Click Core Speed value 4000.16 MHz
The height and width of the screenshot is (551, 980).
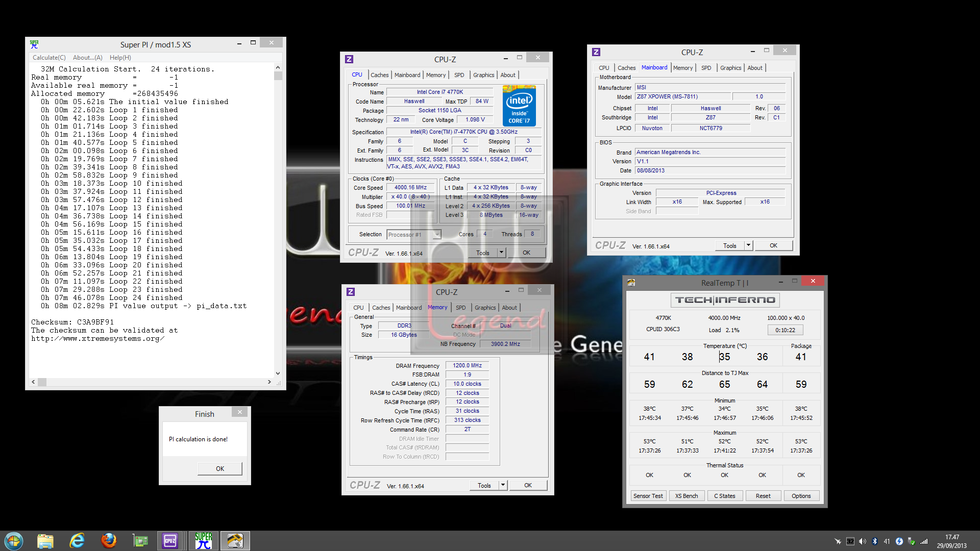point(410,188)
